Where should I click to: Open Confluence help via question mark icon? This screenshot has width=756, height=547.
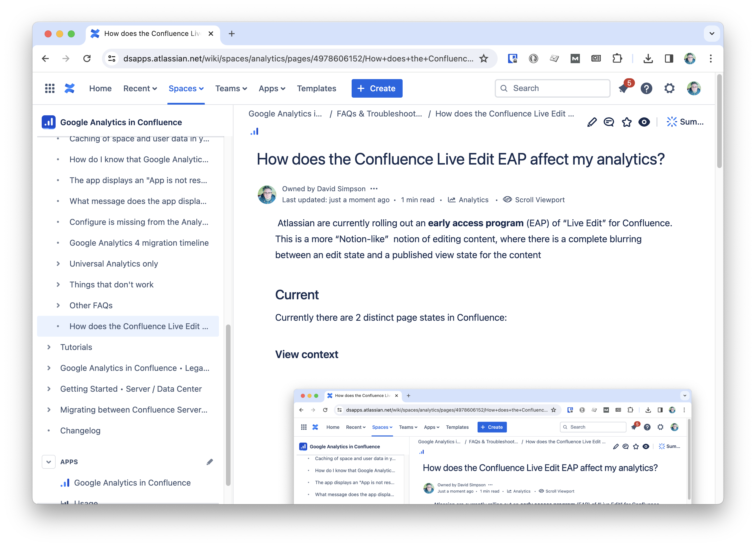pos(646,88)
